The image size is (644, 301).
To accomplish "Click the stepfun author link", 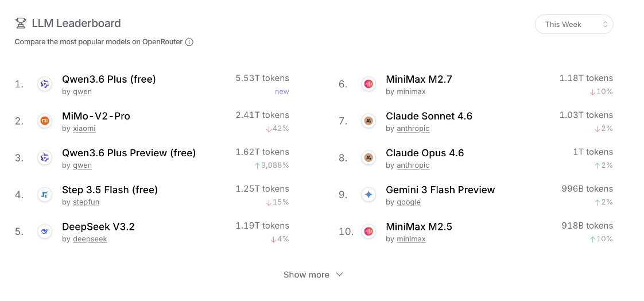I will [x=86, y=202].
